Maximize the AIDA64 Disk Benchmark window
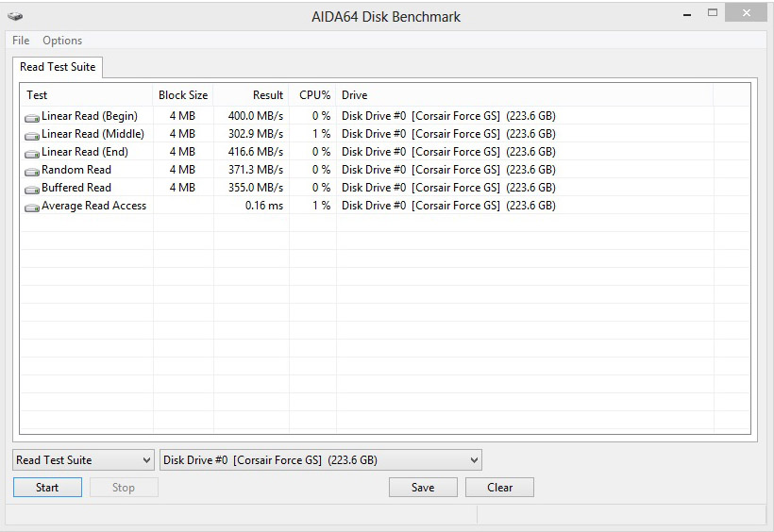 [x=713, y=13]
